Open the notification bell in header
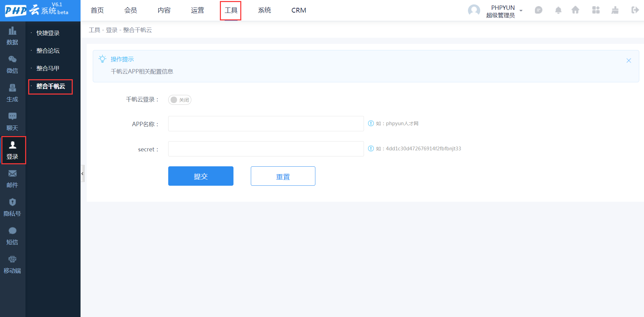Image resolution: width=644 pixels, height=317 pixels. (x=558, y=10)
